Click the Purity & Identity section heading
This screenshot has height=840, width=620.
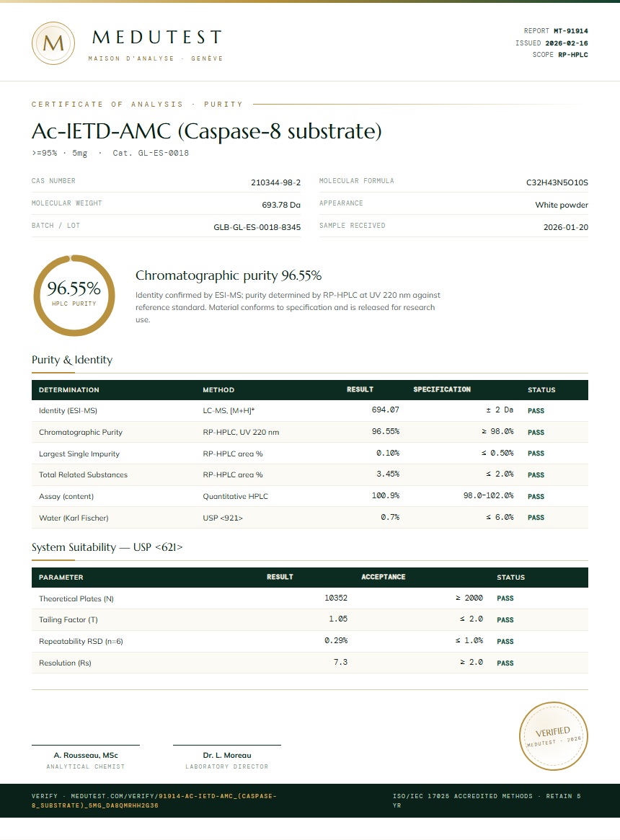(x=72, y=360)
